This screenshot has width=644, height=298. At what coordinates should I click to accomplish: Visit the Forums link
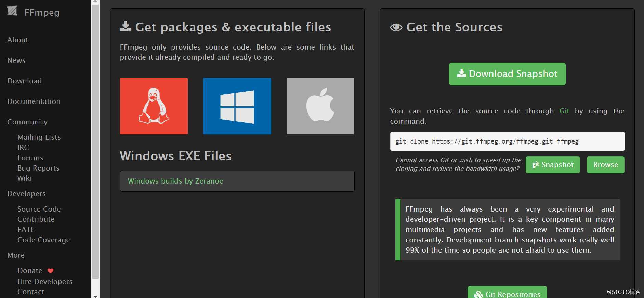[x=30, y=158]
